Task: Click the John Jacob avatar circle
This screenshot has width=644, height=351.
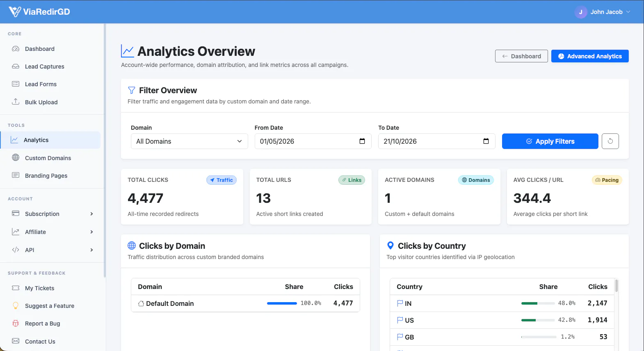Action: pyautogui.click(x=580, y=12)
